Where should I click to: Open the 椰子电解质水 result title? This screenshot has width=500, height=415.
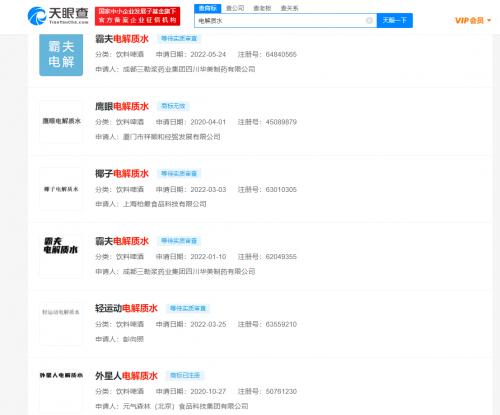pyautogui.click(x=122, y=174)
